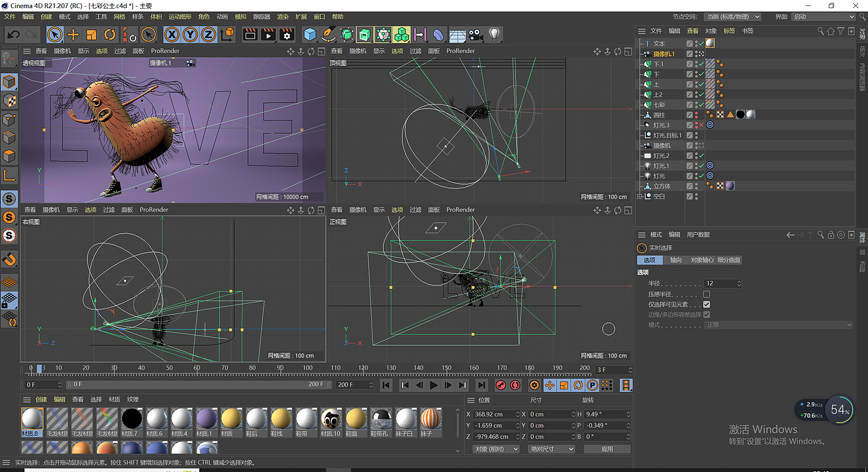Open the 模式 正常 dropdown in attributes

[x=778, y=325]
